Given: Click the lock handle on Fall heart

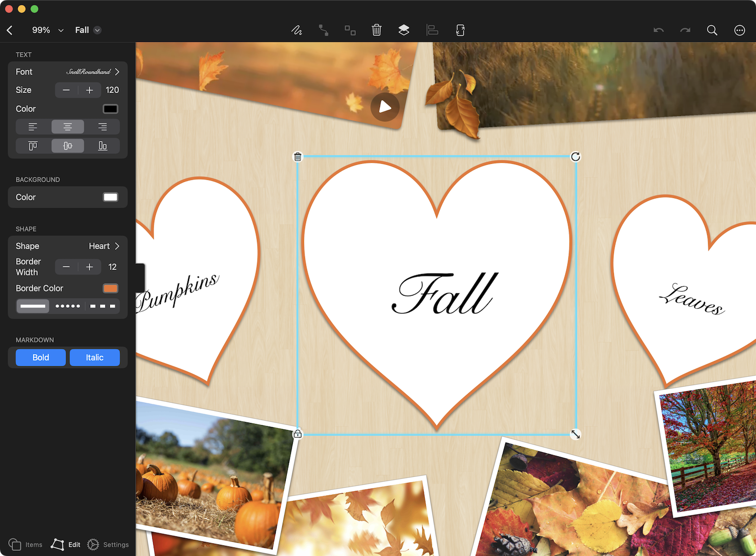Looking at the screenshot, I should click(x=298, y=434).
